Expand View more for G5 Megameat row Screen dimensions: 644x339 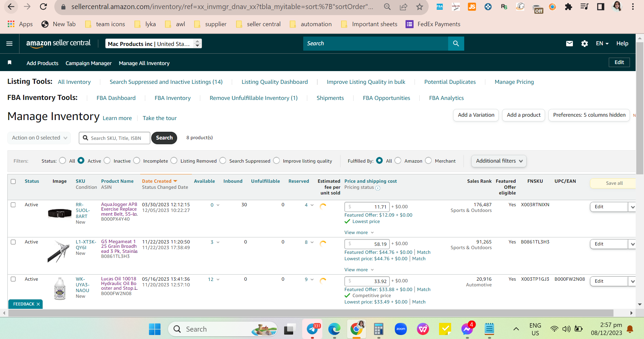pyautogui.click(x=359, y=270)
